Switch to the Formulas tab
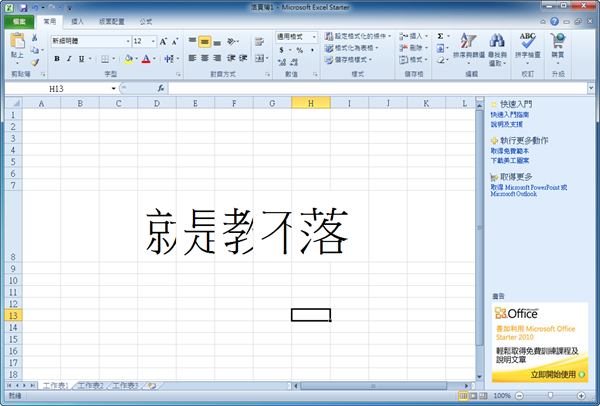Viewport: 600px width, 406px height. pos(145,22)
